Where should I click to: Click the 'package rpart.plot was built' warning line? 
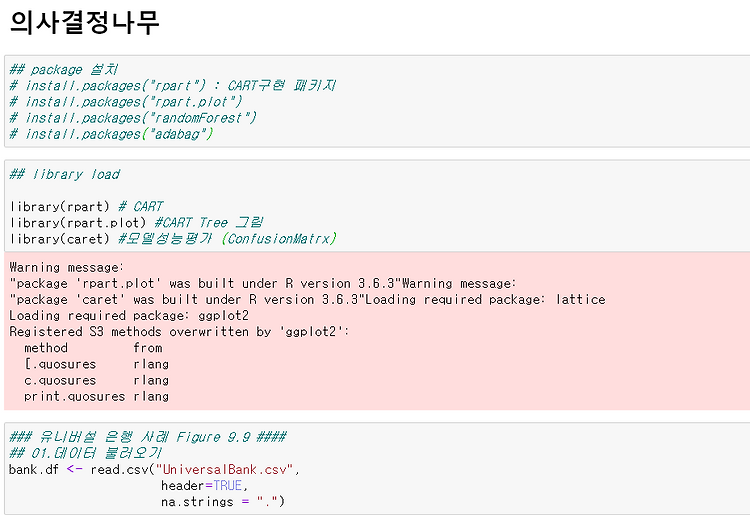coord(263,284)
